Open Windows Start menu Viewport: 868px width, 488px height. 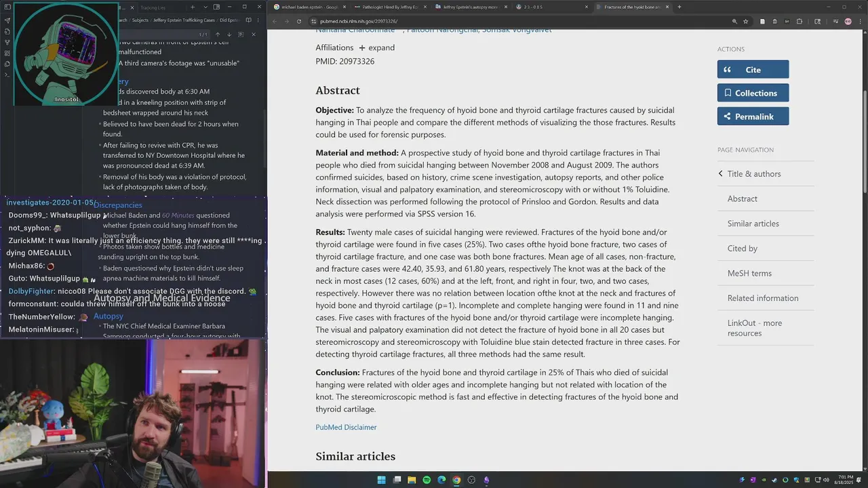point(381,480)
